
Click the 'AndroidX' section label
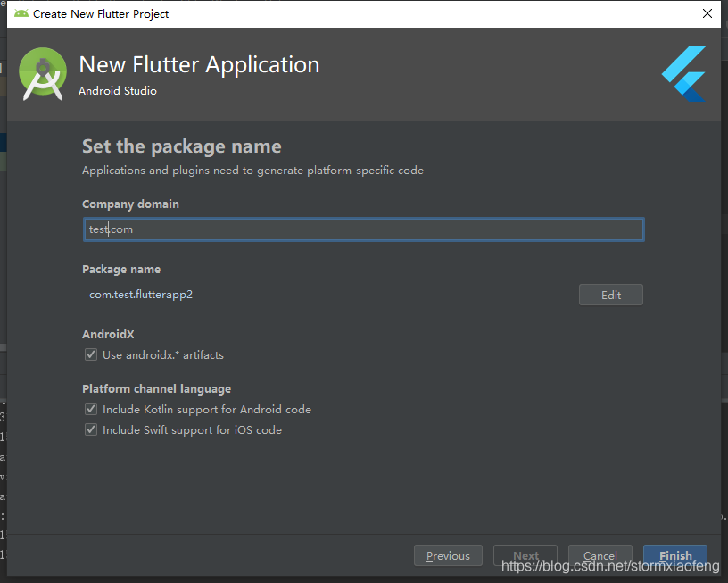[108, 335]
